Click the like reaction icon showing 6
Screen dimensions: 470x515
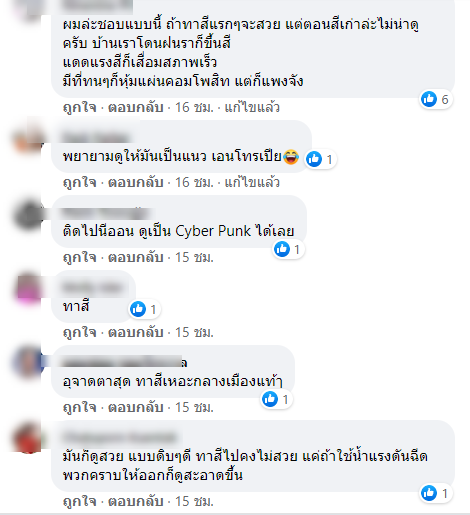pyautogui.click(x=429, y=99)
